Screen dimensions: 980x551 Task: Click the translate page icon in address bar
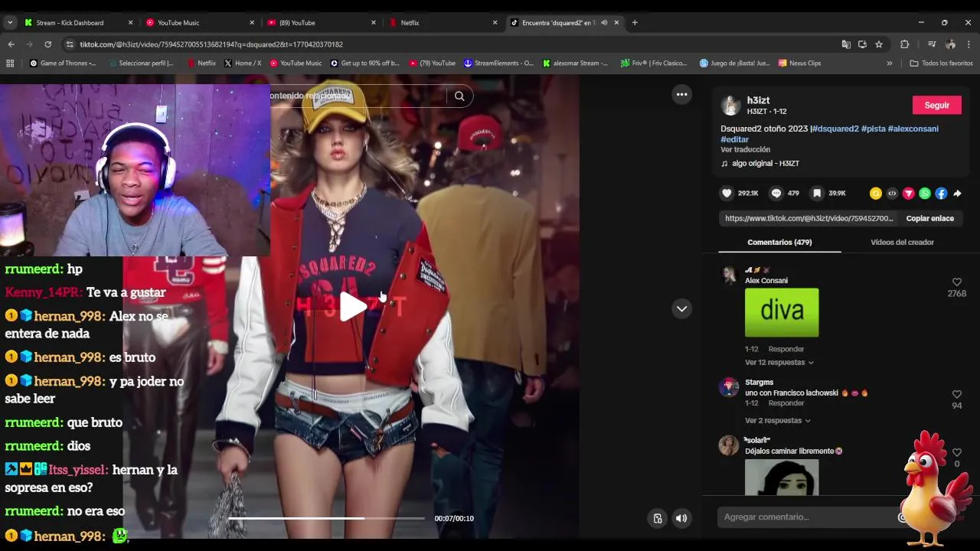(x=846, y=44)
